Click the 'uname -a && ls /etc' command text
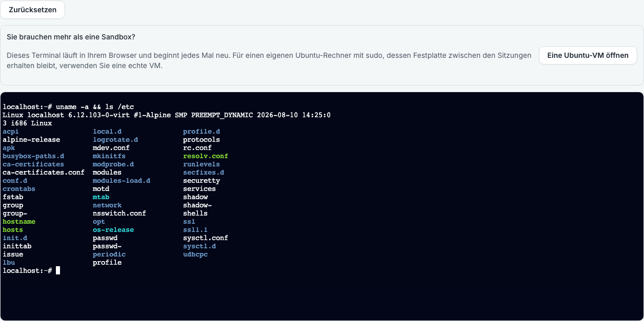Image resolution: width=644 pixels, height=321 pixels. point(95,107)
